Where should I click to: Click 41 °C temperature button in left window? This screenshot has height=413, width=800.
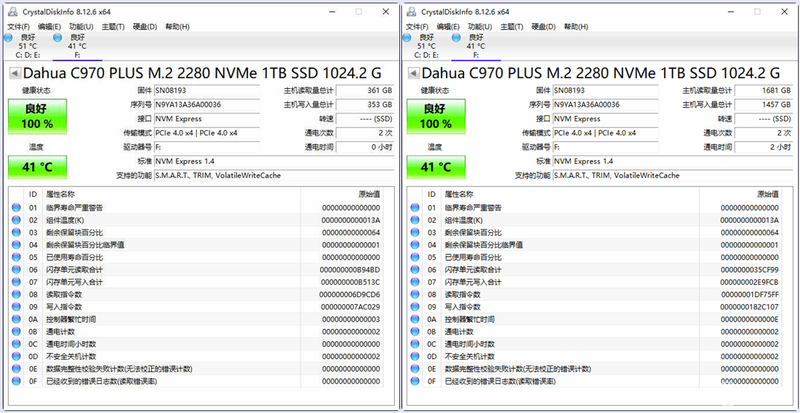pyautogui.click(x=38, y=167)
